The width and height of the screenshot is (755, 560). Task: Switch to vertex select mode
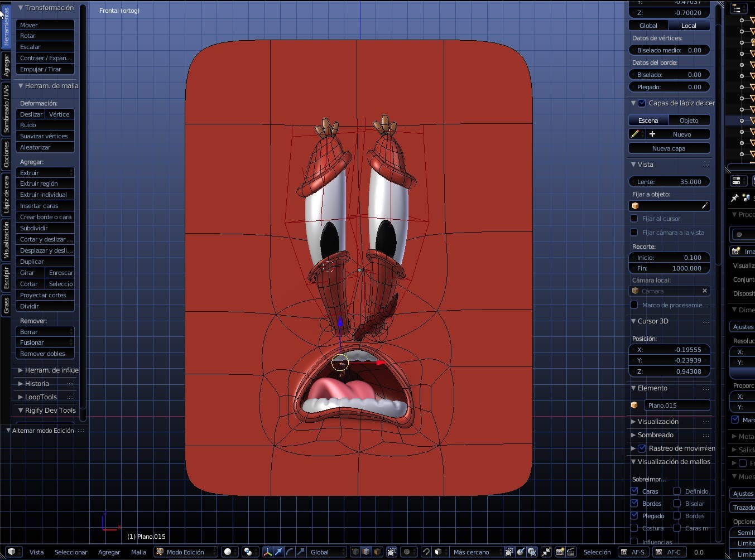[355, 552]
